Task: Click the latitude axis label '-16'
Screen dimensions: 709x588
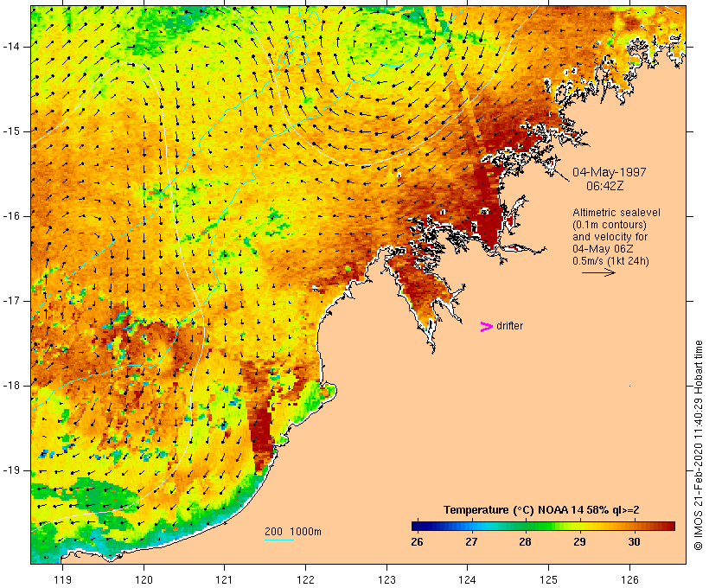Action: 11,216
